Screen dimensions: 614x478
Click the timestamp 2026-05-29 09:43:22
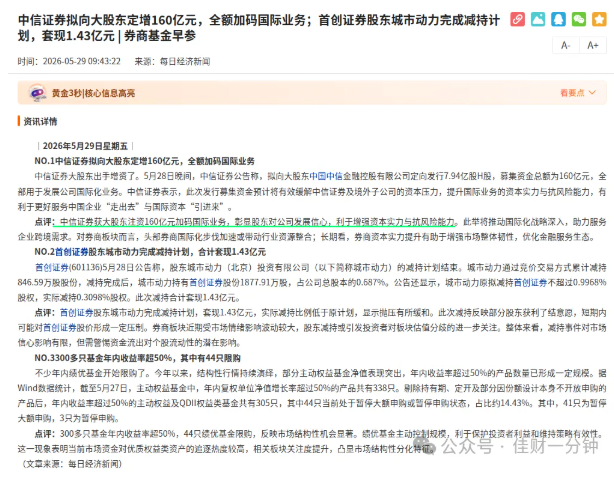coord(81,61)
